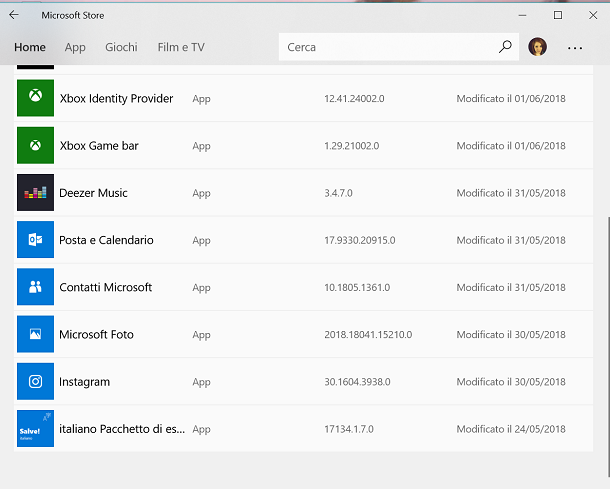Click the italiano Pacchetto Salve icon

(35, 428)
